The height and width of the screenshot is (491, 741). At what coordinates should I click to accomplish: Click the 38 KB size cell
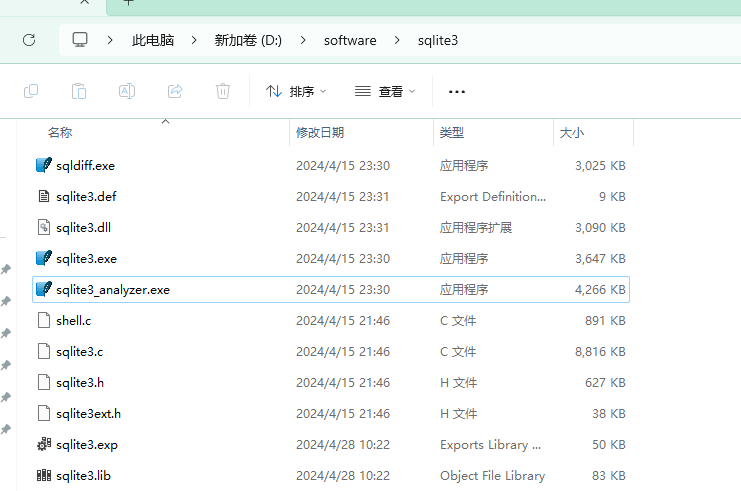pyautogui.click(x=609, y=414)
